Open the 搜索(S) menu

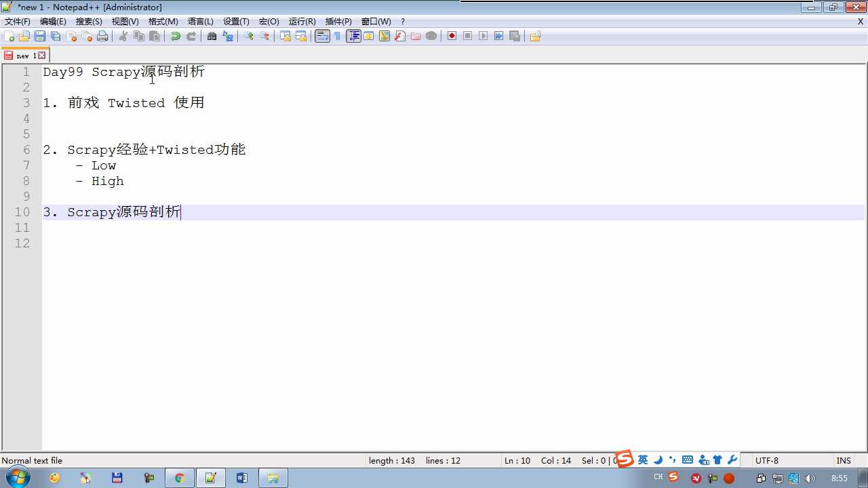(x=89, y=22)
